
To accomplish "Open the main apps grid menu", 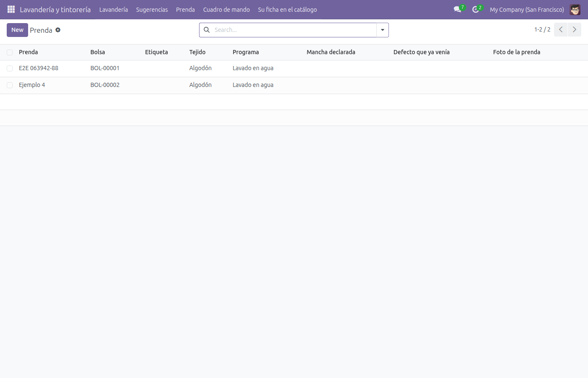I will [x=11, y=9].
